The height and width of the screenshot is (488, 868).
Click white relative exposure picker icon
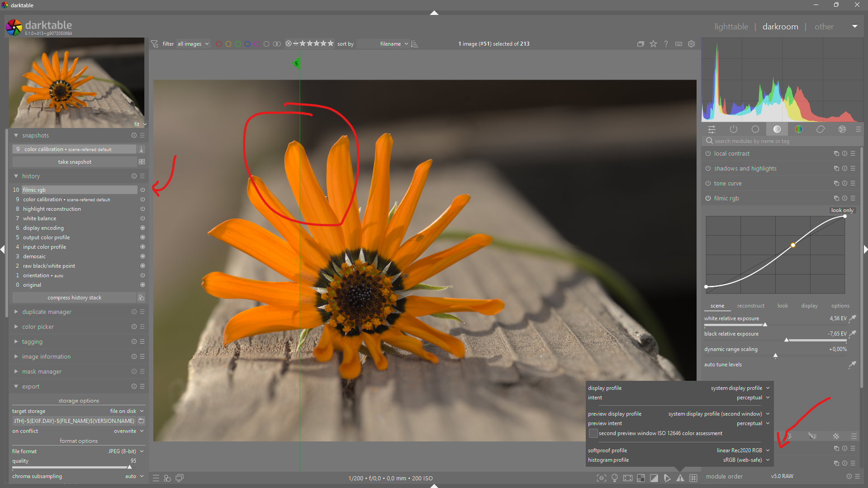[853, 318]
